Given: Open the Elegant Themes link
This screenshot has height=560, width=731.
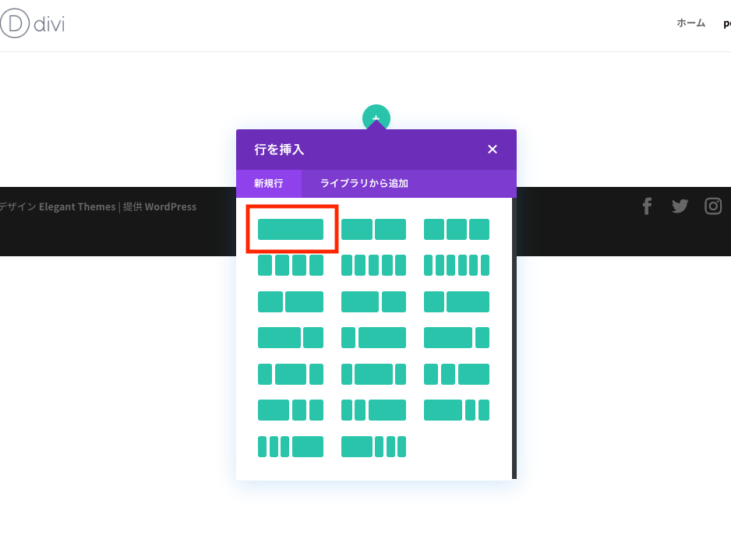Looking at the screenshot, I should (76, 206).
